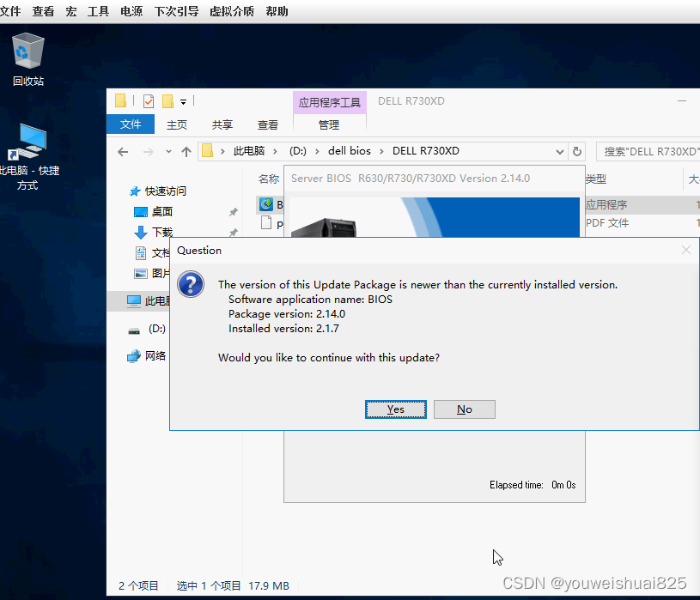700x600 pixels.
Task: Sort files by the 类型 column header
Action: pos(596,179)
